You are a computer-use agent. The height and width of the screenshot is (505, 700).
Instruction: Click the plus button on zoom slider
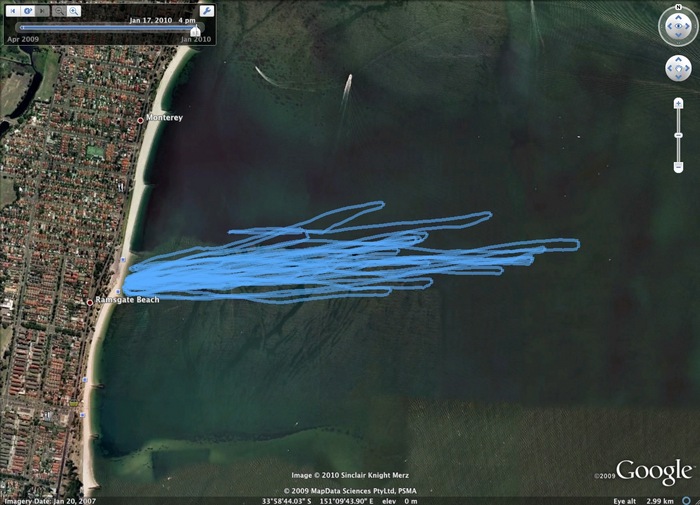[x=678, y=102]
